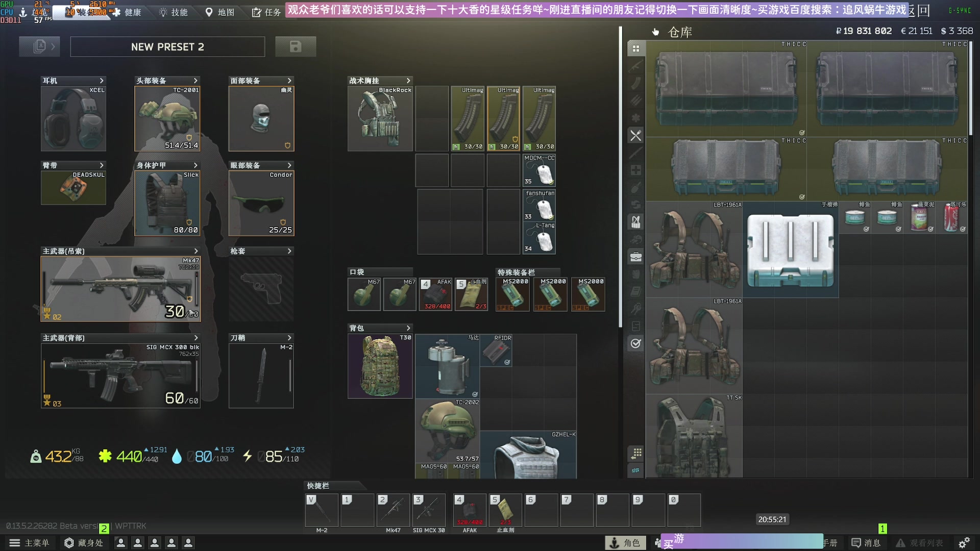Toggle the weapons rifle filter in sidebar
Image resolution: width=980 pixels, height=551 pixels.
coord(635,66)
